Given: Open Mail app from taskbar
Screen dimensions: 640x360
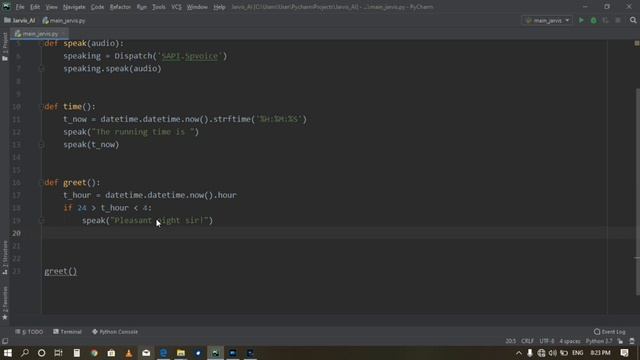Looking at the screenshot, I should click(146, 353).
